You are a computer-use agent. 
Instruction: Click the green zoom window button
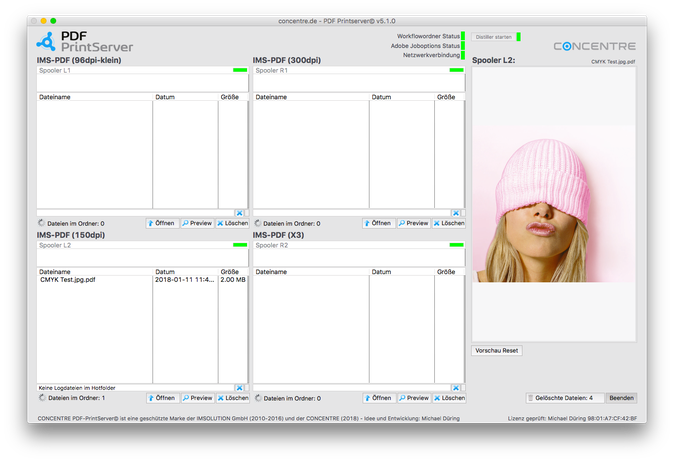(53, 21)
